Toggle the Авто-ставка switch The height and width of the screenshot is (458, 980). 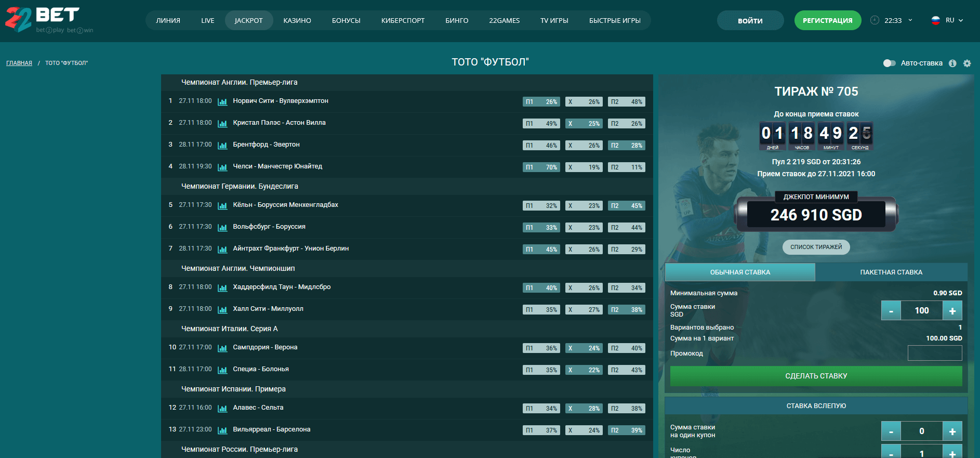889,63
